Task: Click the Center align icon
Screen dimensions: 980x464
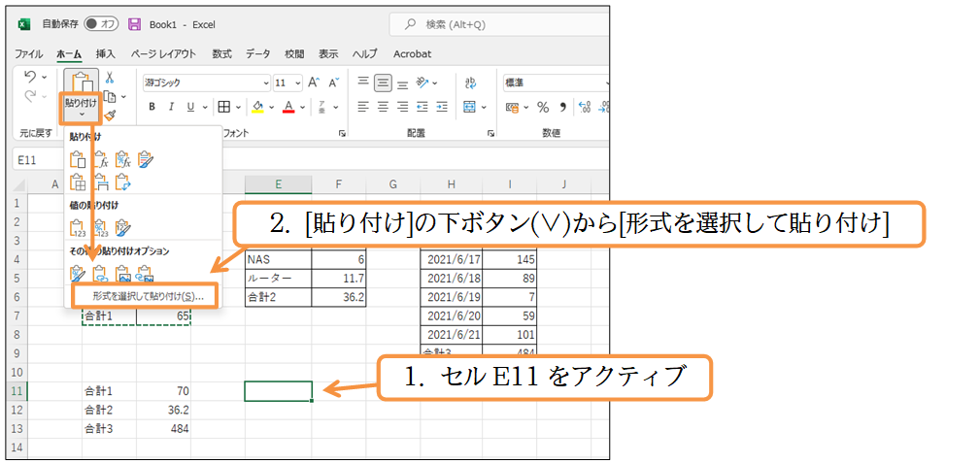Action: coord(384,107)
